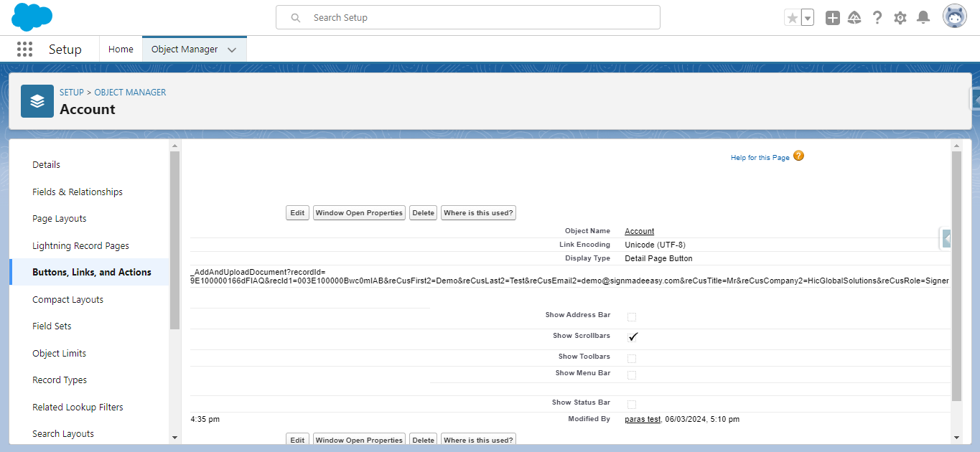Click the favorites star icon
980x452 pixels.
pyautogui.click(x=793, y=18)
